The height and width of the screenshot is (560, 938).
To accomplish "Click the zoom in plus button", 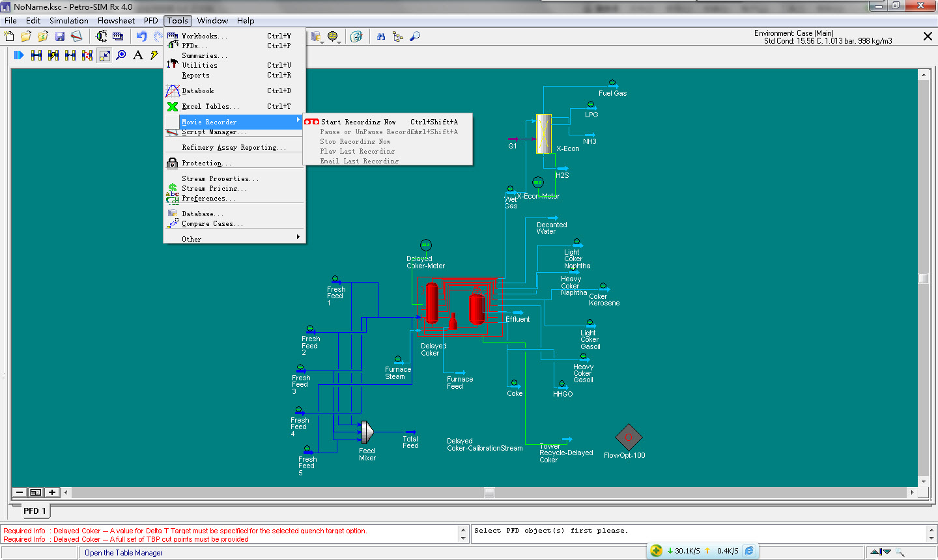I will [x=52, y=492].
